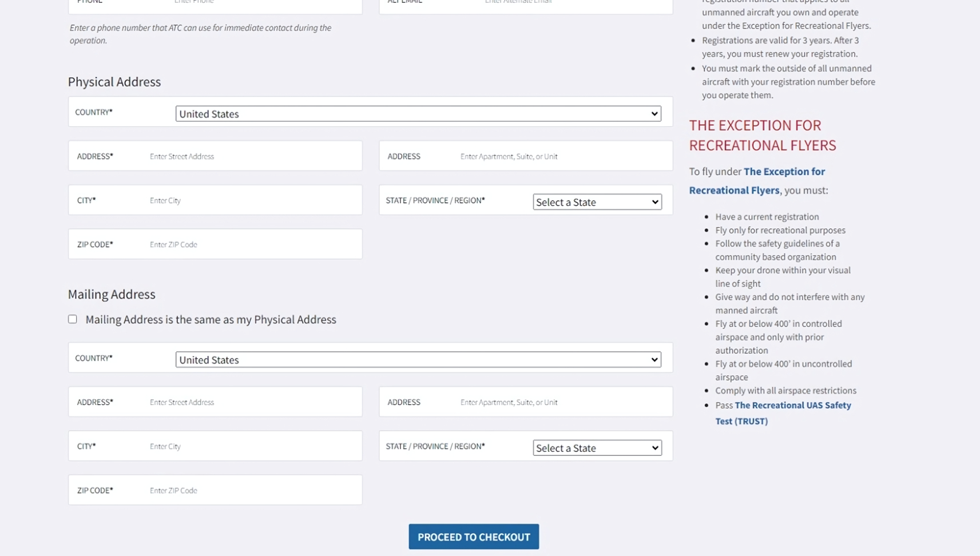
Task: Click Physical Address street address field
Action: 252,156
